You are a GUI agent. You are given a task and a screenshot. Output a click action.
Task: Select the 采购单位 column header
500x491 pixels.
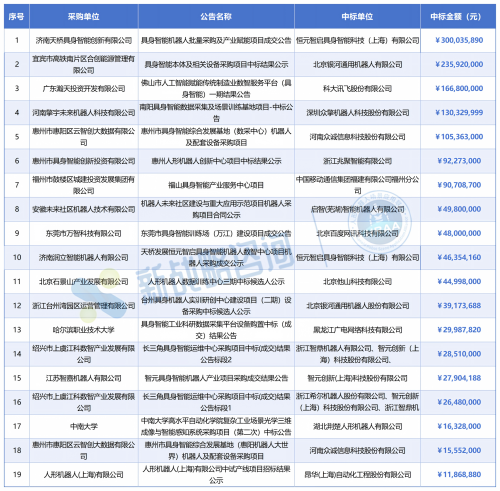click(x=84, y=16)
